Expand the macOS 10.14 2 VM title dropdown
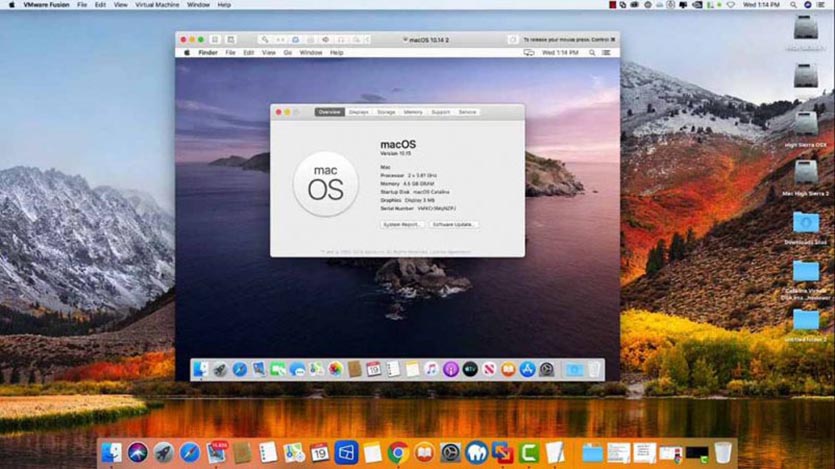This screenshot has width=835, height=469. pyautogui.click(x=425, y=40)
